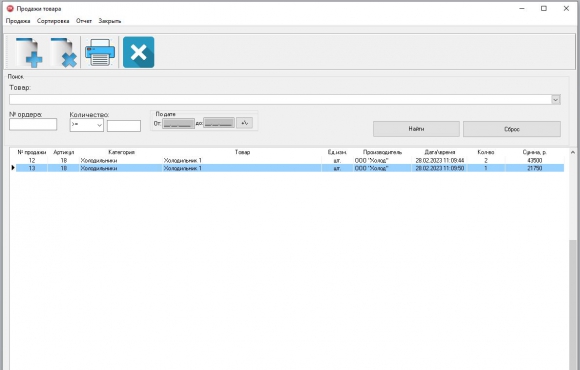Open the Сортировка menu
Image resolution: width=580 pixels, height=370 pixels.
point(53,21)
